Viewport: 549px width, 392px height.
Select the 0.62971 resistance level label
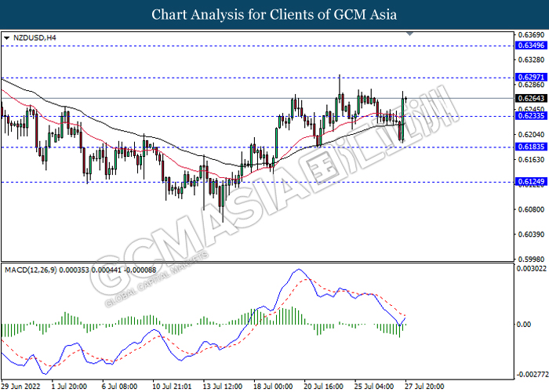[531, 78]
